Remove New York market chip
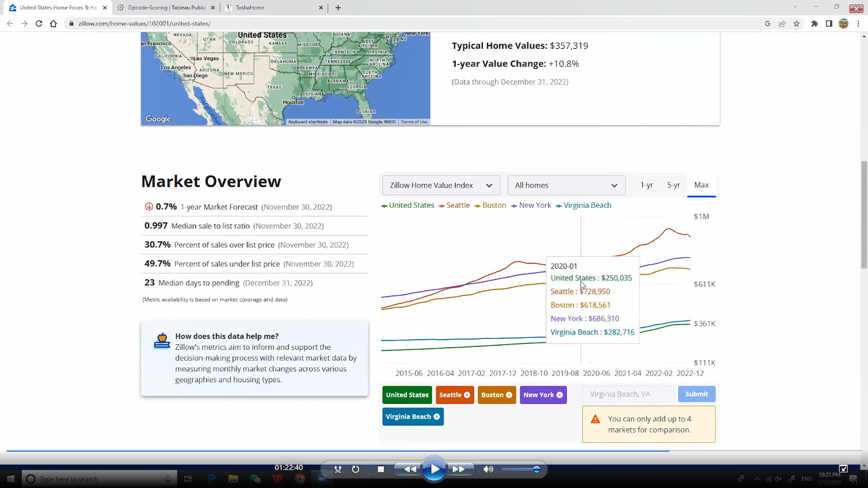 pos(559,395)
